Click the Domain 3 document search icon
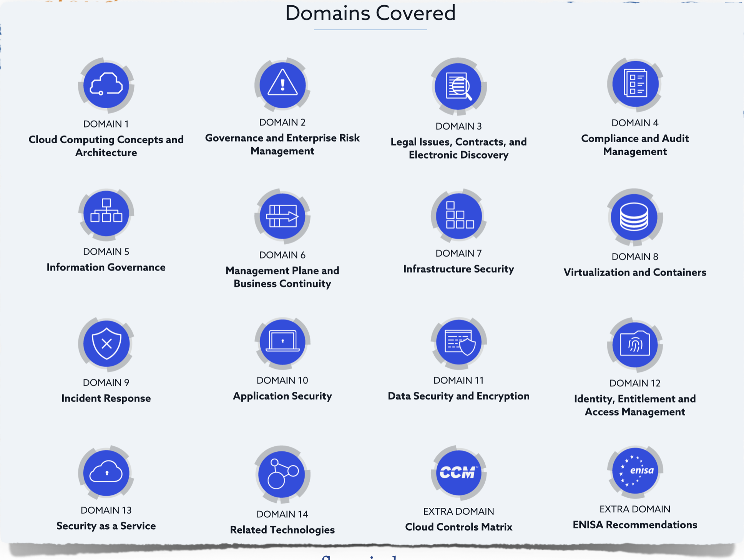Image resolution: width=744 pixels, height=560 pixels. coord(459,86)
